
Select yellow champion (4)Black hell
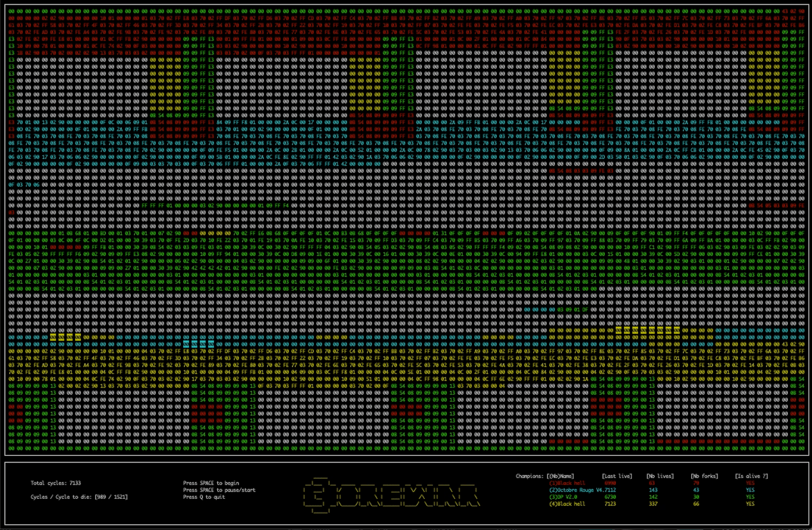[567, 504]
